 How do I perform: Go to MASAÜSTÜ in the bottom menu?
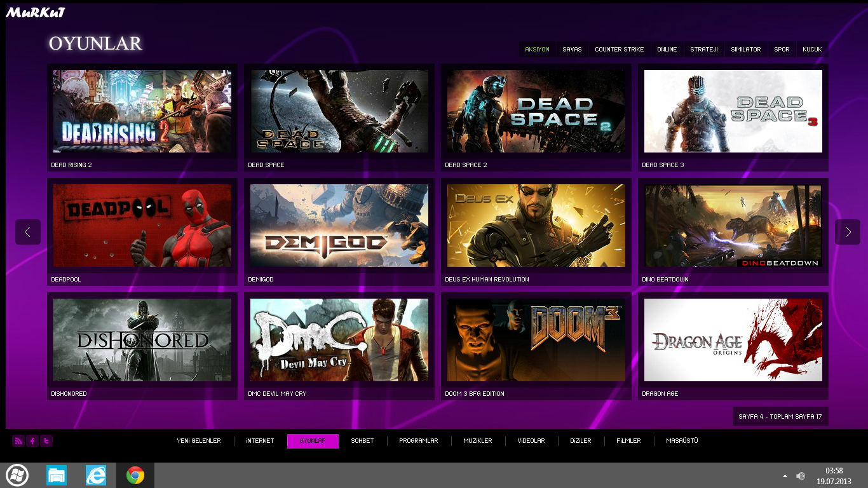[682, 441]
